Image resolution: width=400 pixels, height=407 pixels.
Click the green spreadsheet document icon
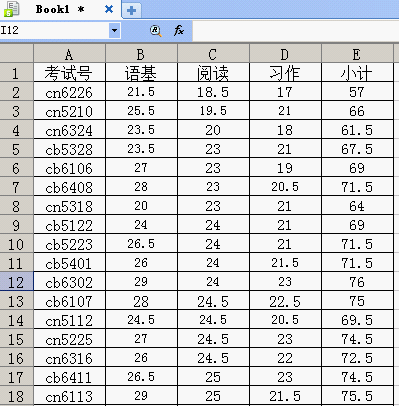coord(11,9)
